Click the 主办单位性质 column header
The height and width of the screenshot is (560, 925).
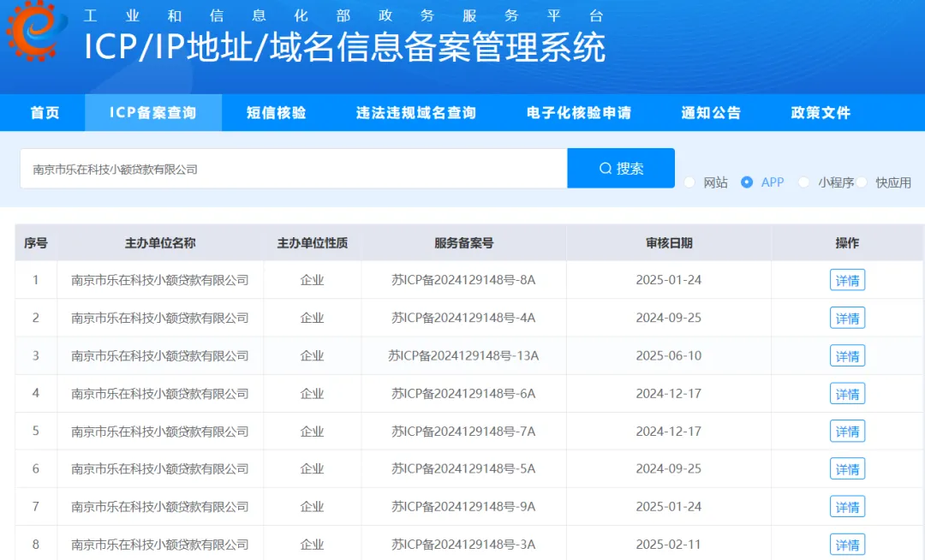pyautogui.click(x=312, y=243)
